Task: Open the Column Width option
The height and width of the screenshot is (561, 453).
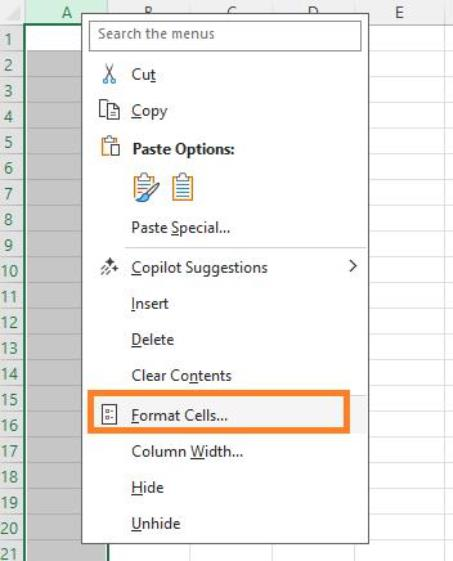Action: tap(187, 452)
